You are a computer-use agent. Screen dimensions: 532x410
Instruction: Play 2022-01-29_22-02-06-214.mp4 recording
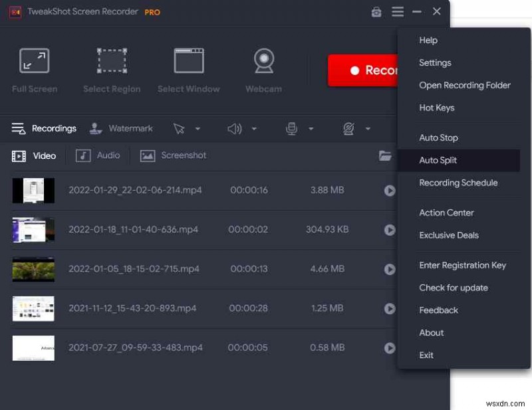[390, 191]
